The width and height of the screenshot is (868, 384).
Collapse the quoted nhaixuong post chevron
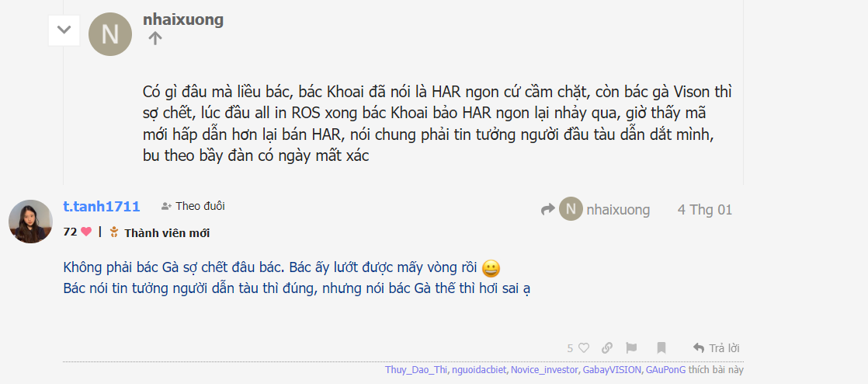point(64,30)
